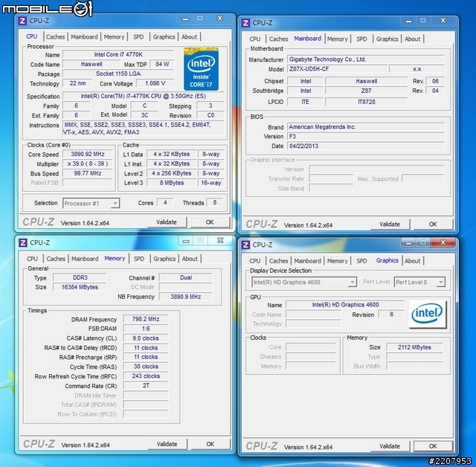Click the Multiplier value x 39.0 (8 - 39)
The height and width of the screenshot is (467, 476).
pyautogui.click(x=88, y=164)
